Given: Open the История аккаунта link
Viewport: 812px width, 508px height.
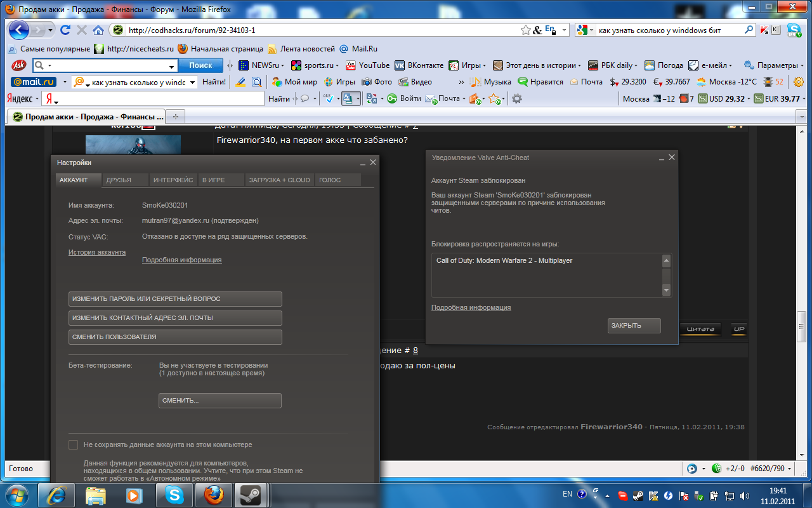Looking at the screenshot, I should tap(97, 252).
